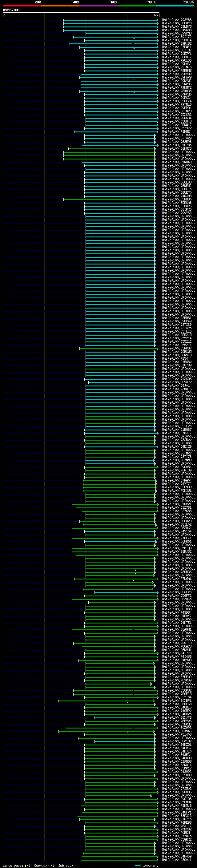The width and height of the screenshot is (197, 868).
Task: Select label UniRef100_Q9DC49
Action: [x=177, y=321]
